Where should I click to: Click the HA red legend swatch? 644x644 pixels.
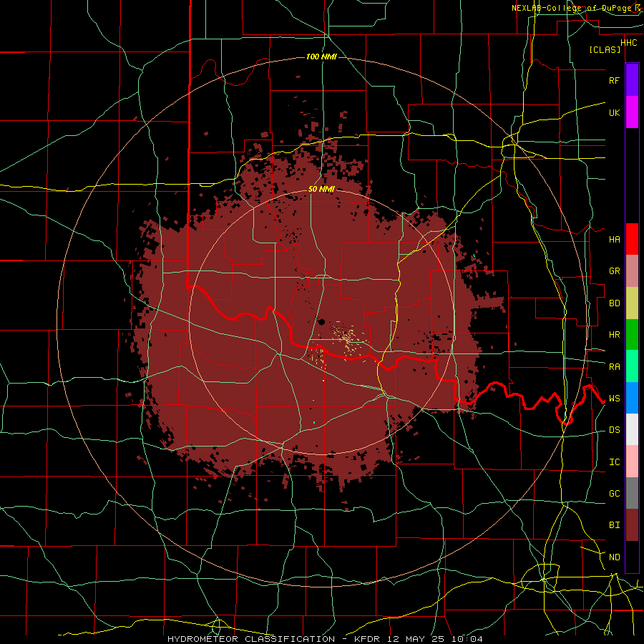click(632, 239)
